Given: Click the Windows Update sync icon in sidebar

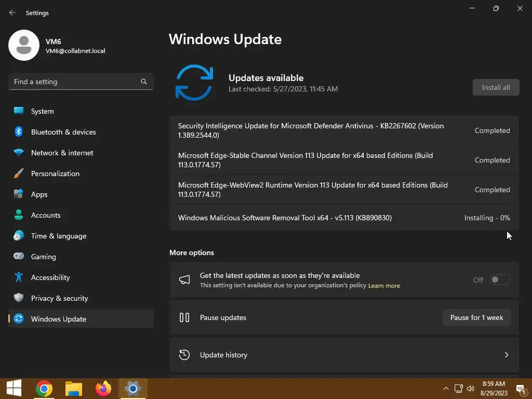Looking at the screenshot, I should 19,318.
